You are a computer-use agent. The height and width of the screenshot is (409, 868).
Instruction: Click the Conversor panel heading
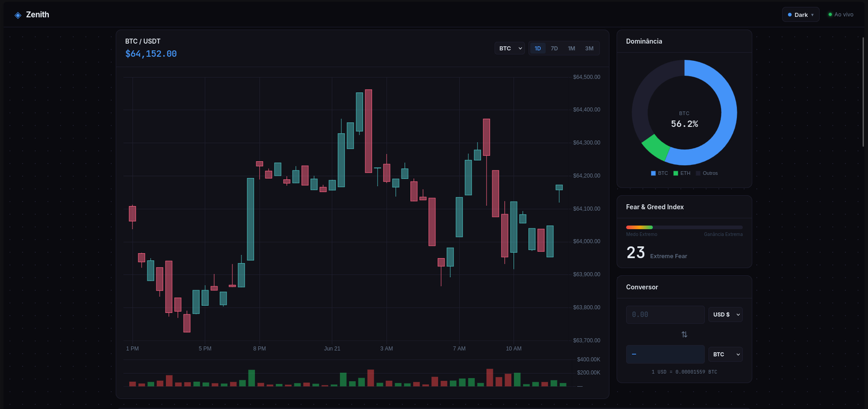pos(642,287)
